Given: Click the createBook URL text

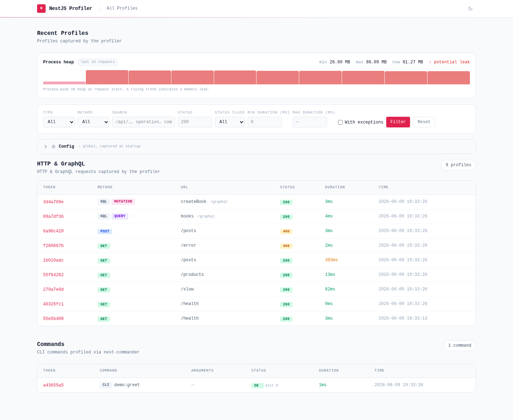Looking at the screenshot, I should click(193, 202).
